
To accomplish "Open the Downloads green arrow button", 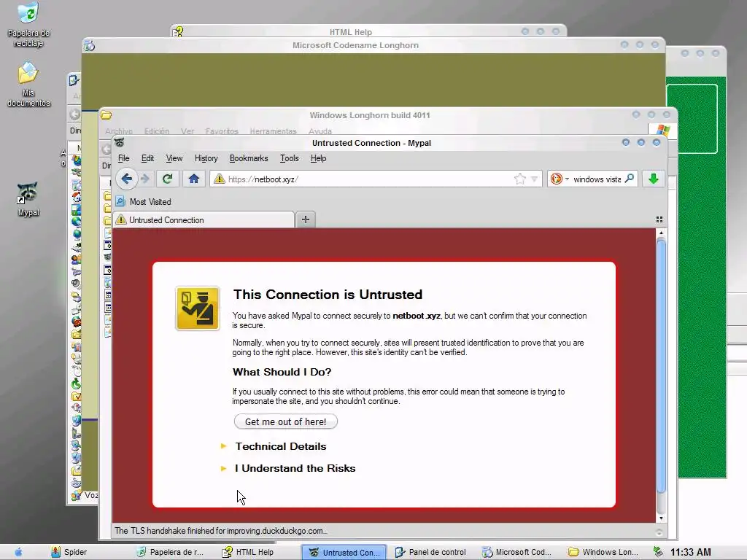I will point(654,179).
